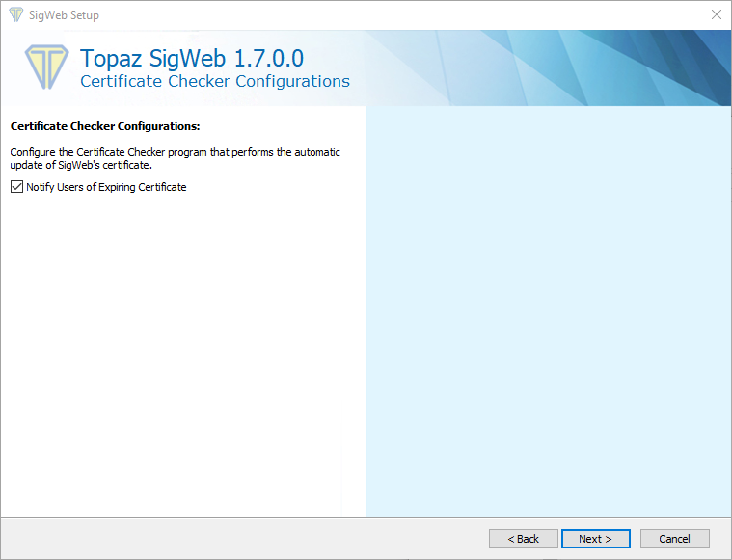Click the blue Certificate Checker Configurations banner subtitle
The width and height of the screenshot is (732, 560).
(x=214, y=82)
